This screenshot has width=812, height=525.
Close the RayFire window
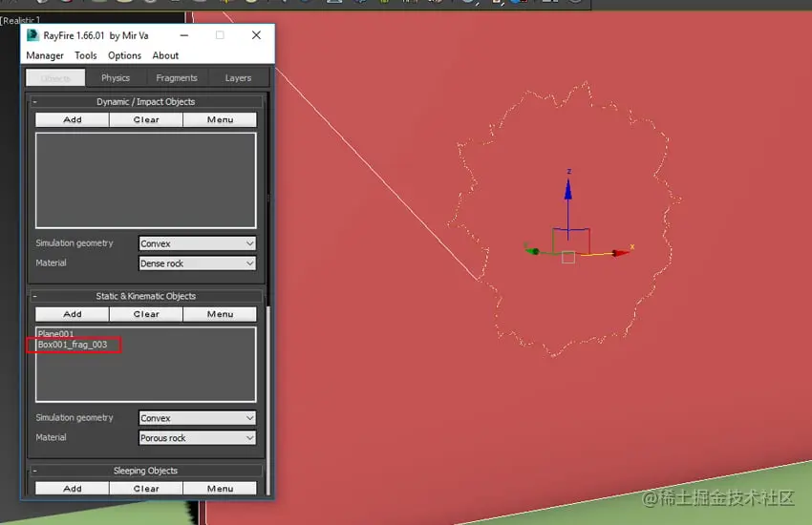256,35
